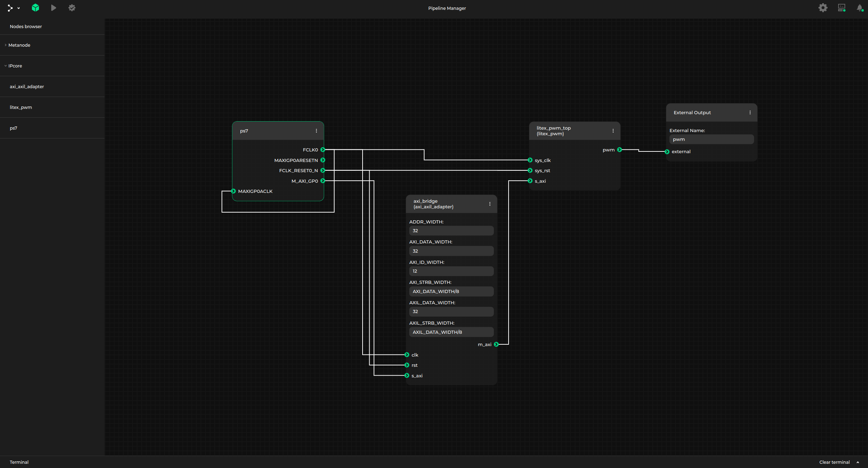Expand terminal with the up arrow

coord(858,462)
